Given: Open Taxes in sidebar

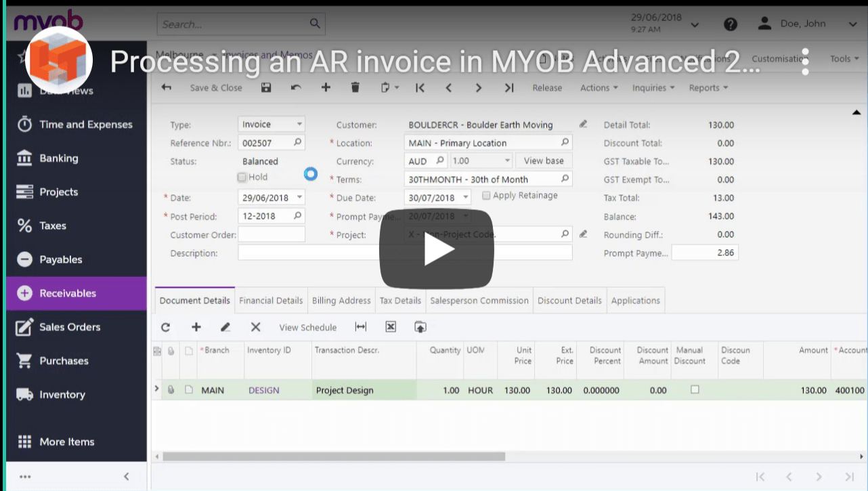Looking at the screenshot, I should point(77,226).
